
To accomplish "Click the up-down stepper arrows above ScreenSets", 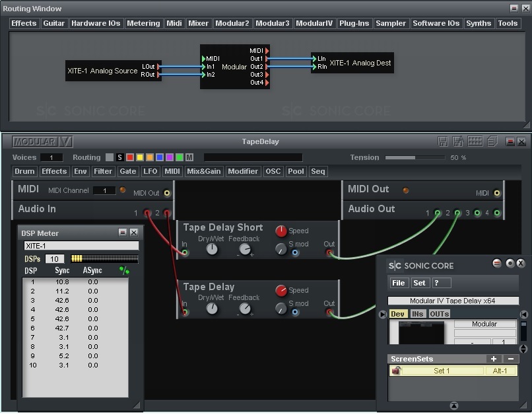I will coord(523,348).
